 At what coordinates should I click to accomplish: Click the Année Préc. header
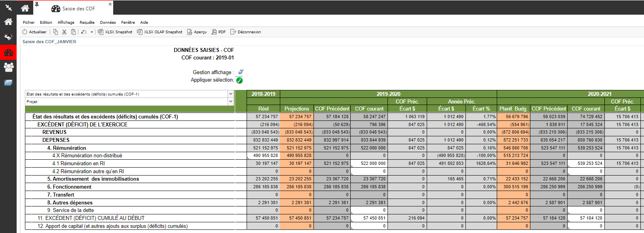point(462,101)
